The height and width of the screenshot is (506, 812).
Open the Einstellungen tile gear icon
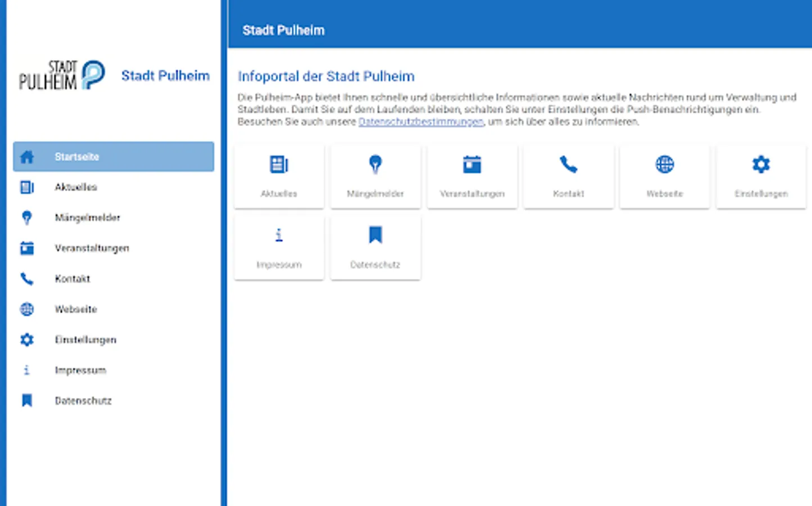coord(761,165)
